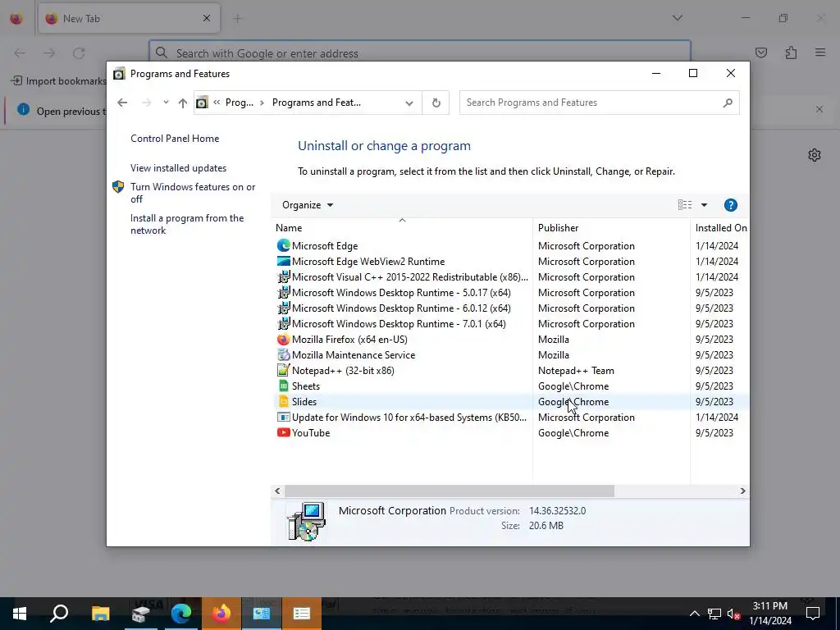Viewport: 840px width, 630px height.
Task: Open Firefox new tab settings gear
Action: click(815, 155)
